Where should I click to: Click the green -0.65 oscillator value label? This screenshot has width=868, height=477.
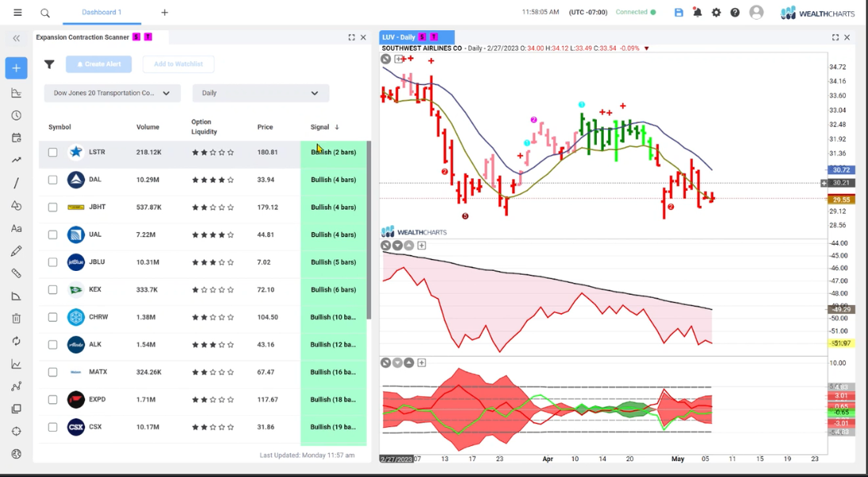click(841, 412)
